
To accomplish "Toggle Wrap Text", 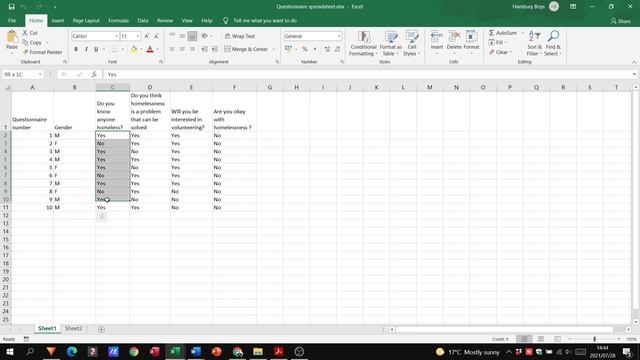I will [x=240, y=36].
